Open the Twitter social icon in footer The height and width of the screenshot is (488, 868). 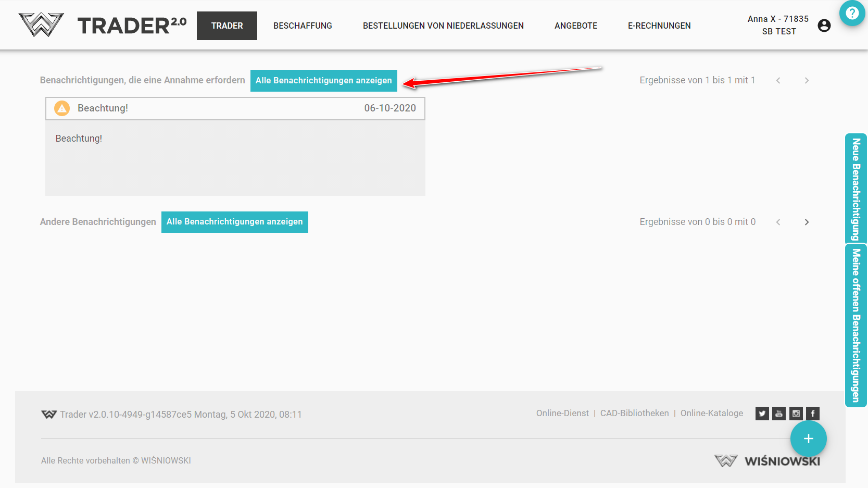coord(762,414)
